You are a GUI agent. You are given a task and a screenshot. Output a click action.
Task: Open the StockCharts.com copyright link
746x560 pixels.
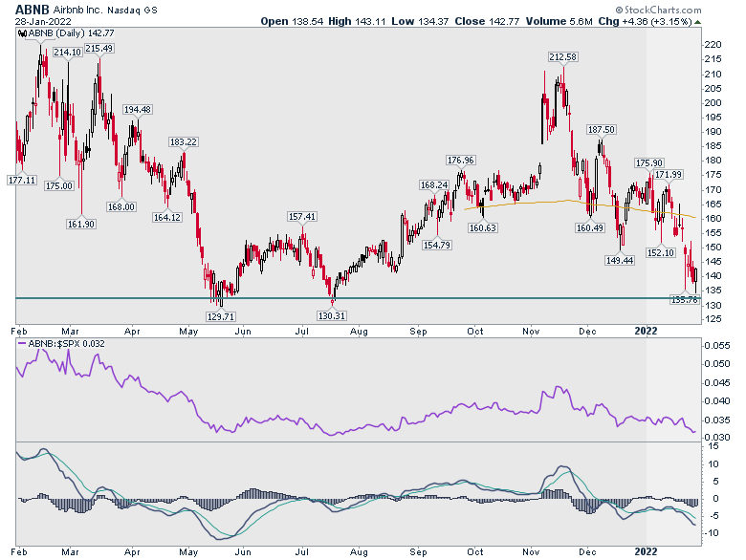pos(658,10)
